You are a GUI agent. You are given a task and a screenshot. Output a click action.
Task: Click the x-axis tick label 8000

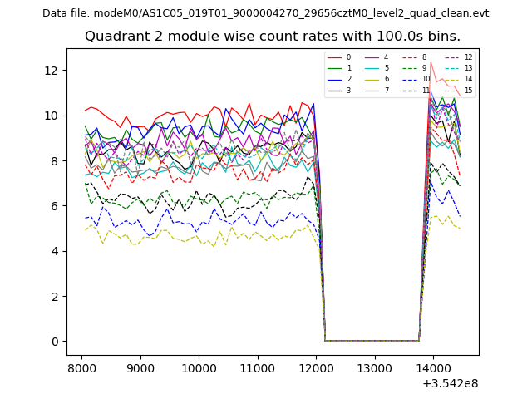click(x=81, y=368)
